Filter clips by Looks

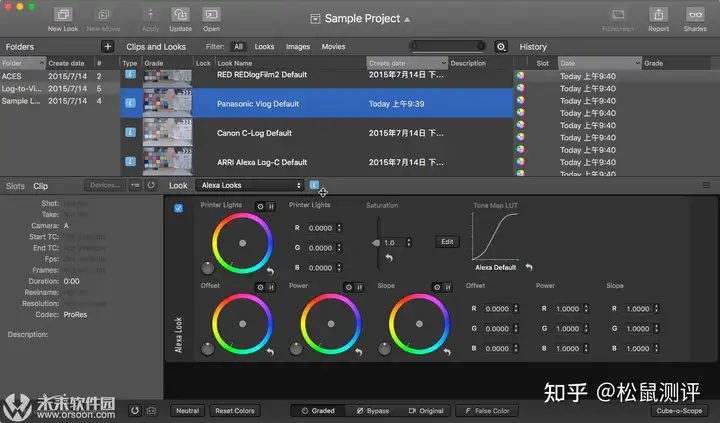coord(264,46)
